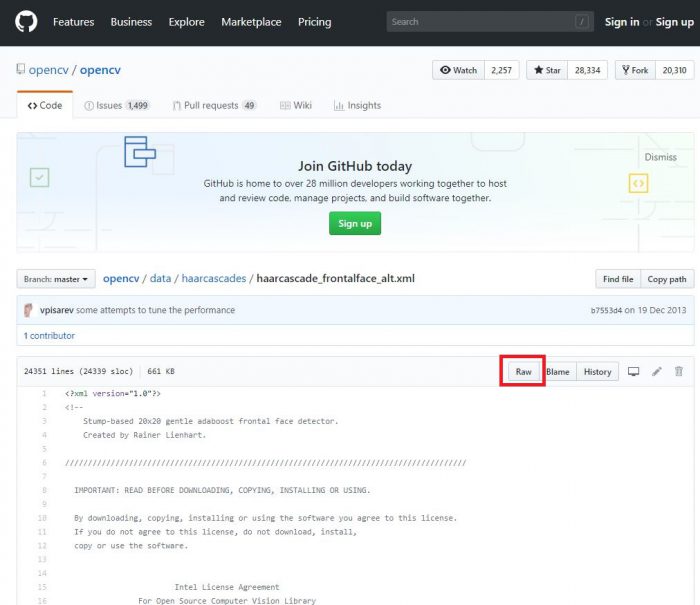Click the haarcascade_frontalface_alt.xml filename
This screenshot has height=605, width=700.
pos(335,278)
